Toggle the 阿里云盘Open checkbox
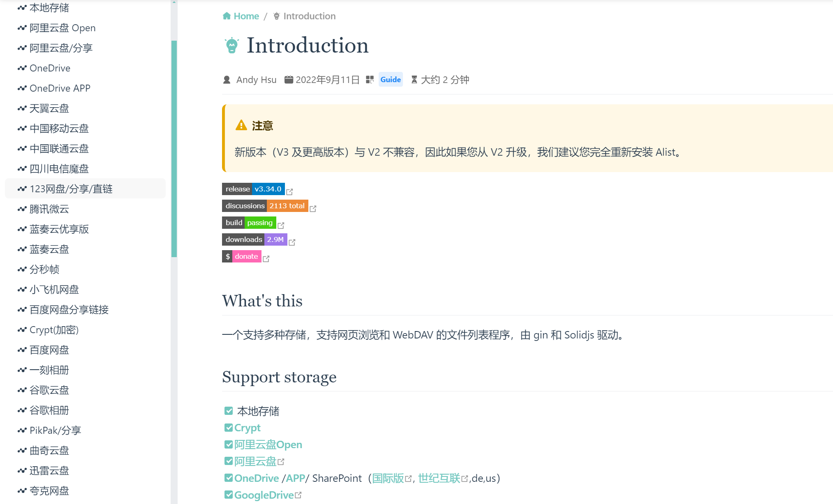The width and height of the screenshot is (833, 504). 229,444
